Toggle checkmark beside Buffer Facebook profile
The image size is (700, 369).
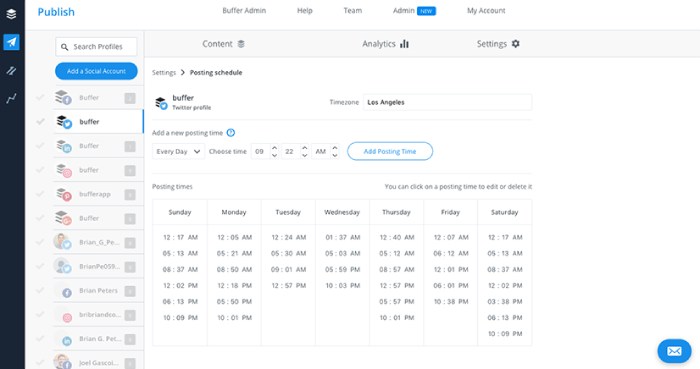[x=40, y=97]
